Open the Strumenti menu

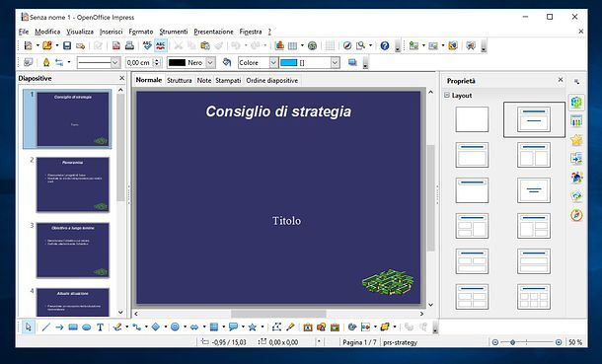tap(174, 32)
